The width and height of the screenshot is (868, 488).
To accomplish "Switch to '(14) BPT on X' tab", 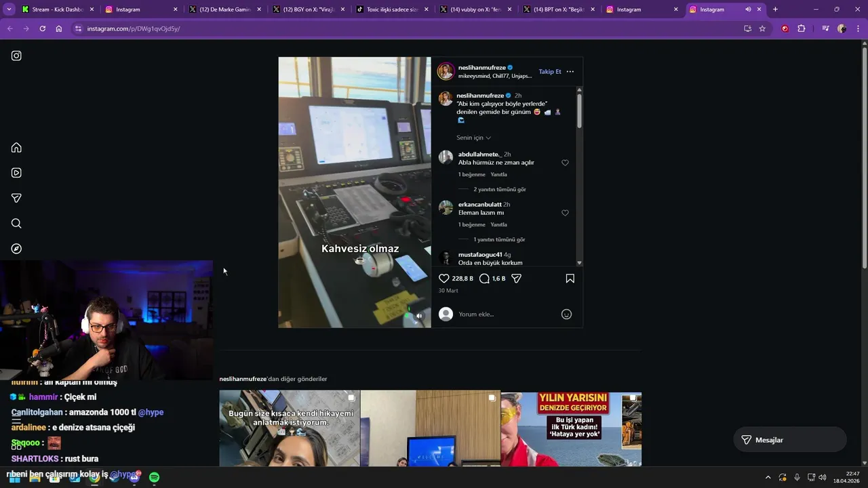I will (559, 9).
